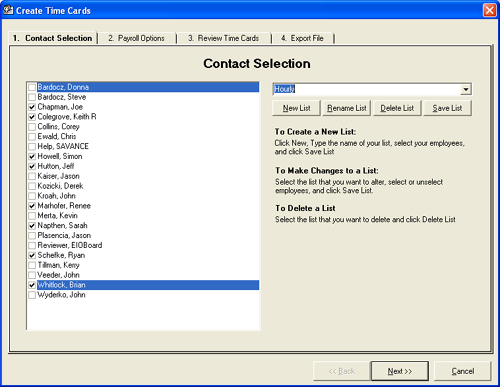Close the Create Time Cards window
Screen dimensions: 500x387
coord(490,10)
